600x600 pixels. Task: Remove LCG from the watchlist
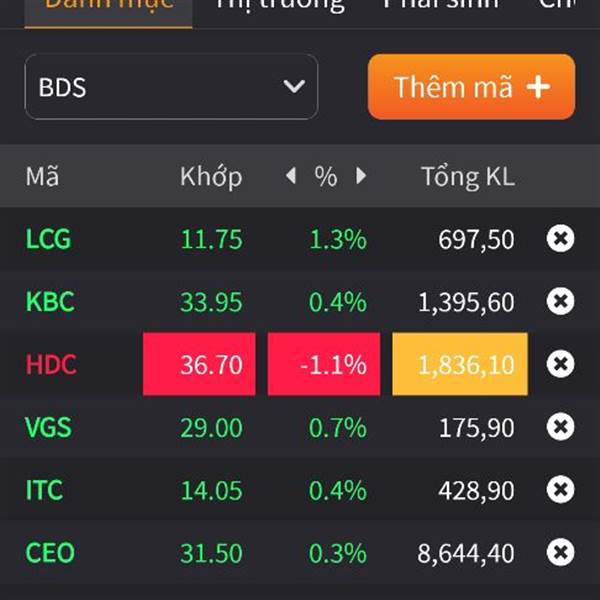point(560,239)
